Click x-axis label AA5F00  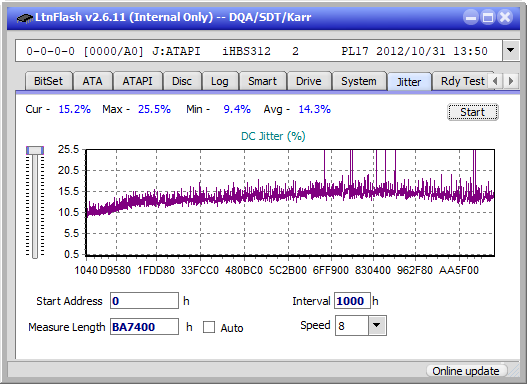(459, 270)
